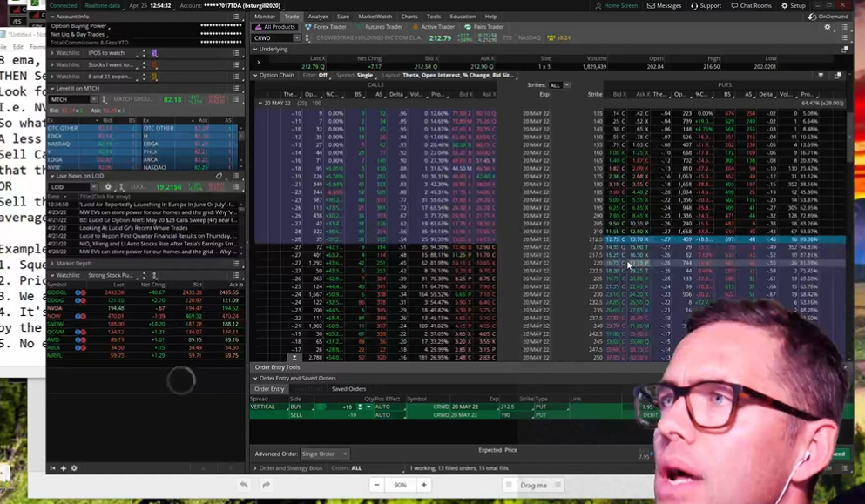Open the Advanced Order Single Order dropdown

(x=325, y=454)
